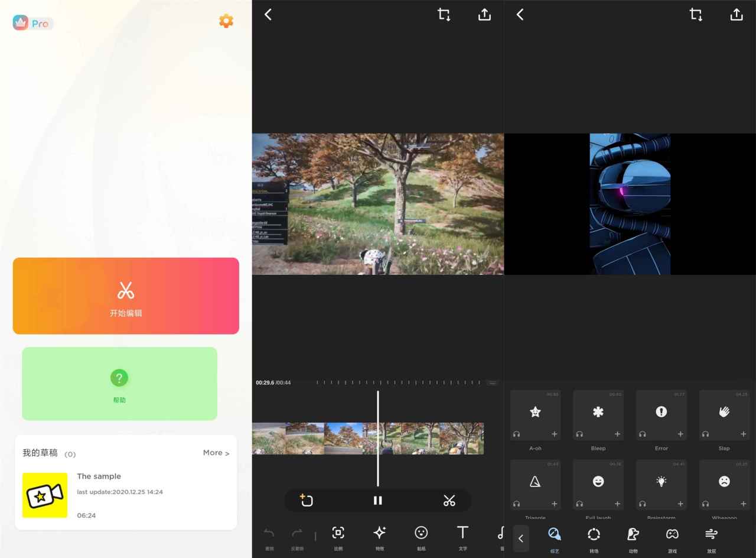The width and height of the screenshot is (756, 558).
Task: Click the 00:29.6 current time readout
Action: 265,383
